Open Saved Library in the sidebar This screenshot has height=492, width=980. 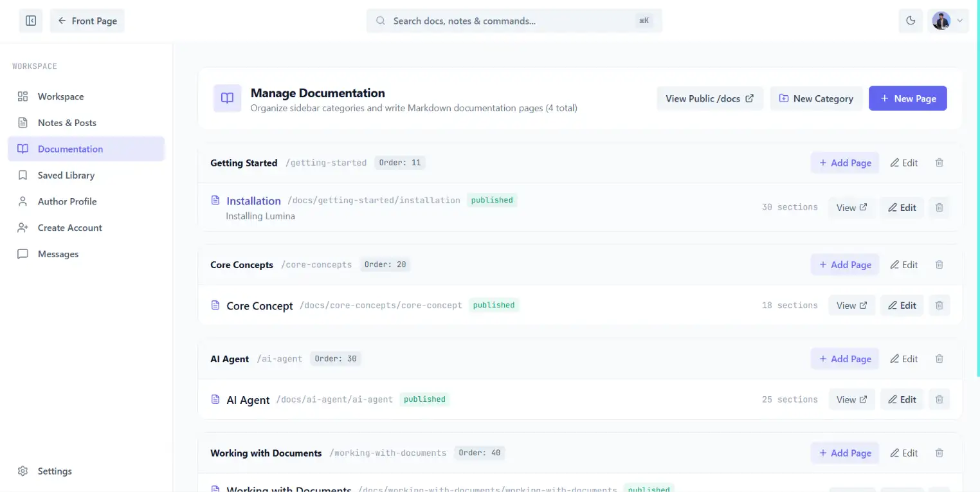[86, 176]
